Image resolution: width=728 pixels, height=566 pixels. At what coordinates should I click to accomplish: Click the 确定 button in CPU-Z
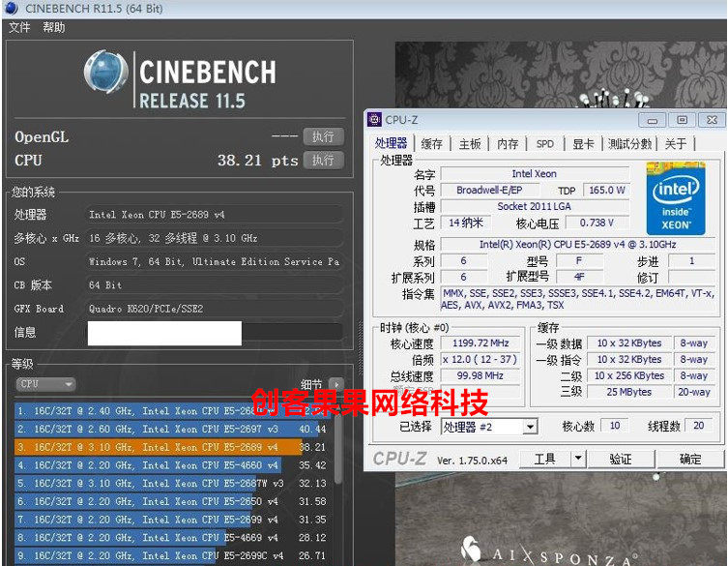click(690, 460)
